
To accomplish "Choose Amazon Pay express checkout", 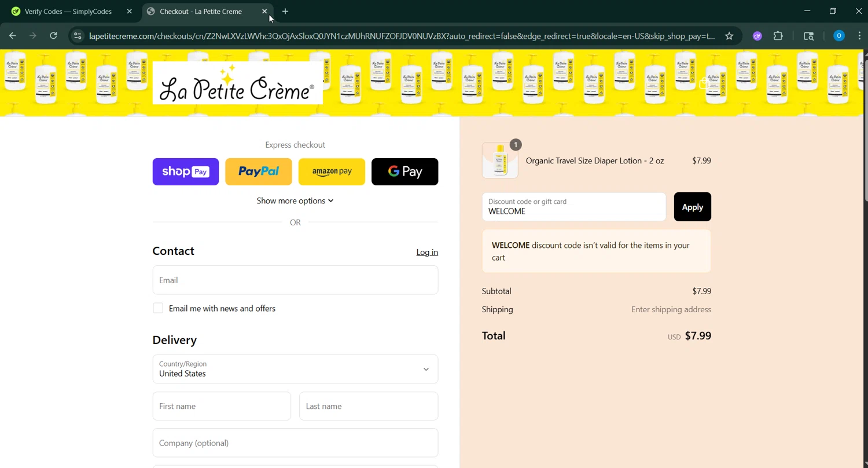I will point(332,171).
